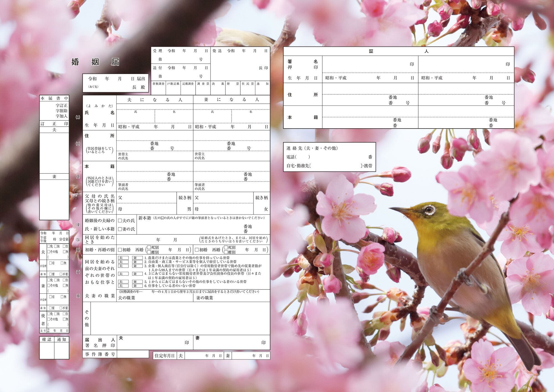This screenshot has width=554, height=392.
Task: Select 夫 box for household type 1
Action: point(123,258)
